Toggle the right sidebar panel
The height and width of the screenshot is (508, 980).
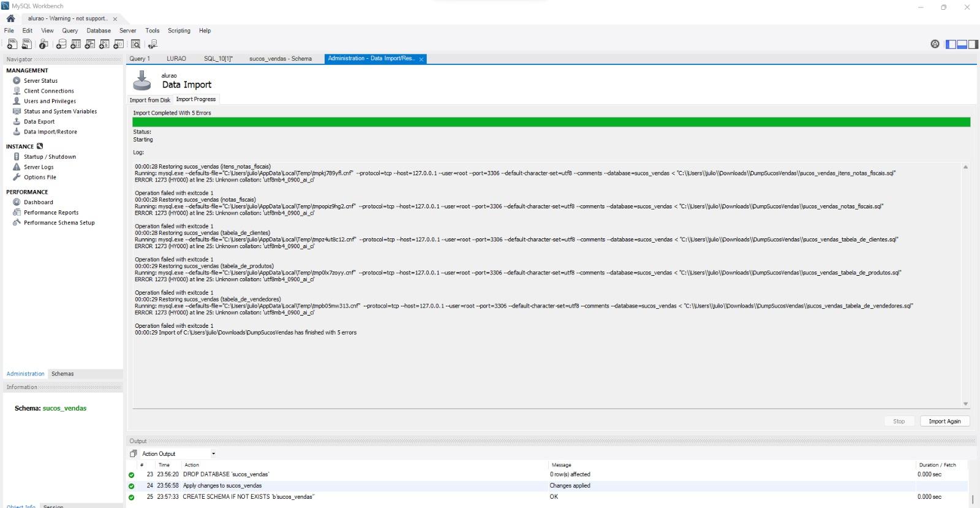click(973, 44)
